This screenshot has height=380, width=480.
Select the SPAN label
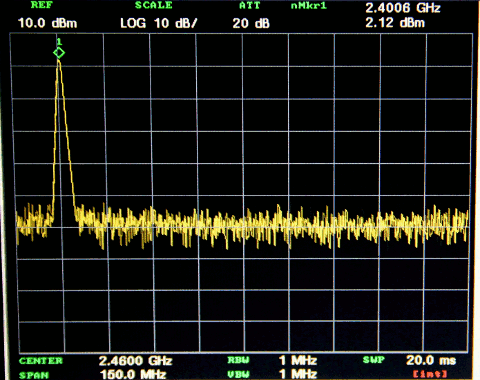(x=34, y=375)
